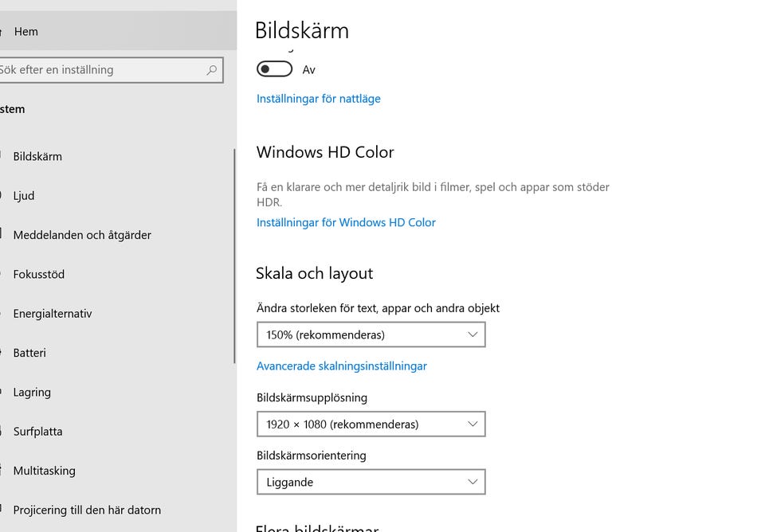Open Avancerade skalningsinställningar link

click(342, 366)
